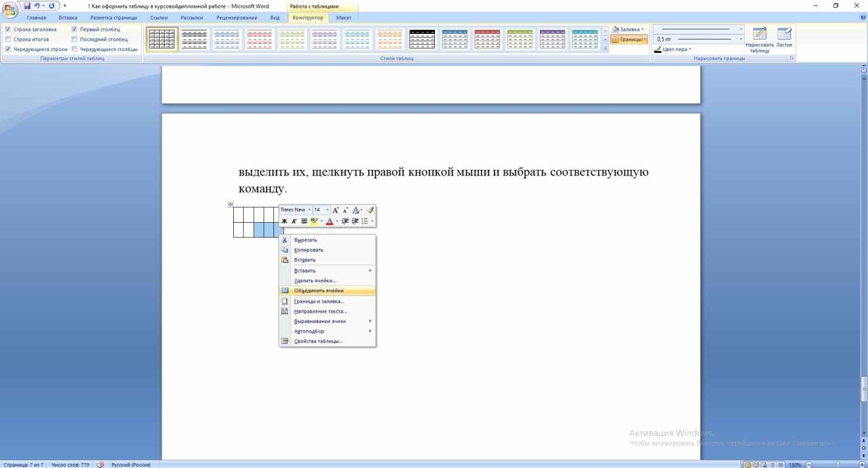Choose Вырезать in context menu

tap(327, 240)
